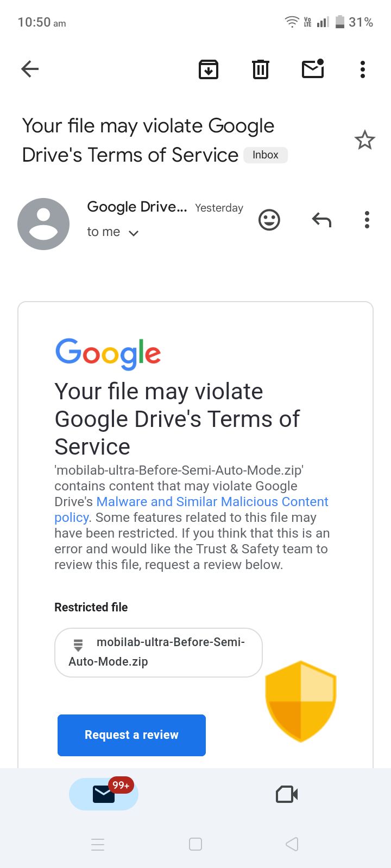
Task: Tap the Inbox label chip
Action: tap(266, 155)
